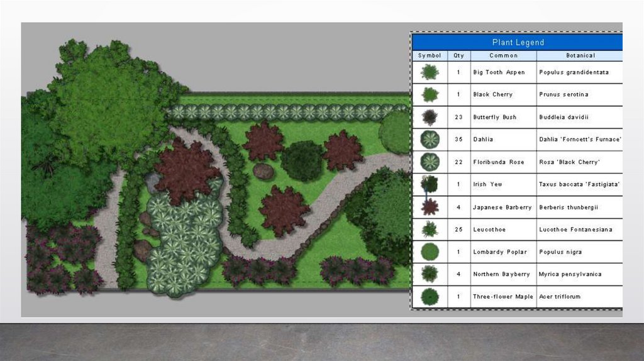The height and width of the screenshot is (361, 644).
Task: Click the Qty column header
Action: click(x=458, y=55)
